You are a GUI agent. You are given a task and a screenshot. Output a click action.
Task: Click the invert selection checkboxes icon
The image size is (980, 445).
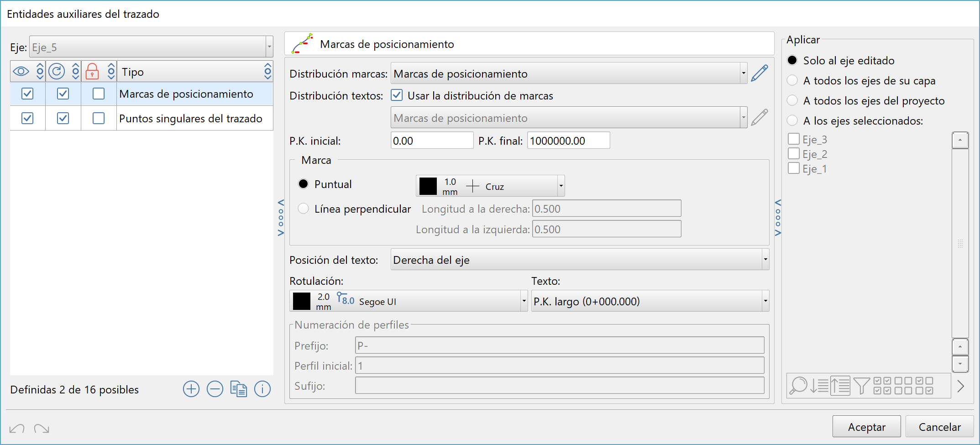point(924,386)
